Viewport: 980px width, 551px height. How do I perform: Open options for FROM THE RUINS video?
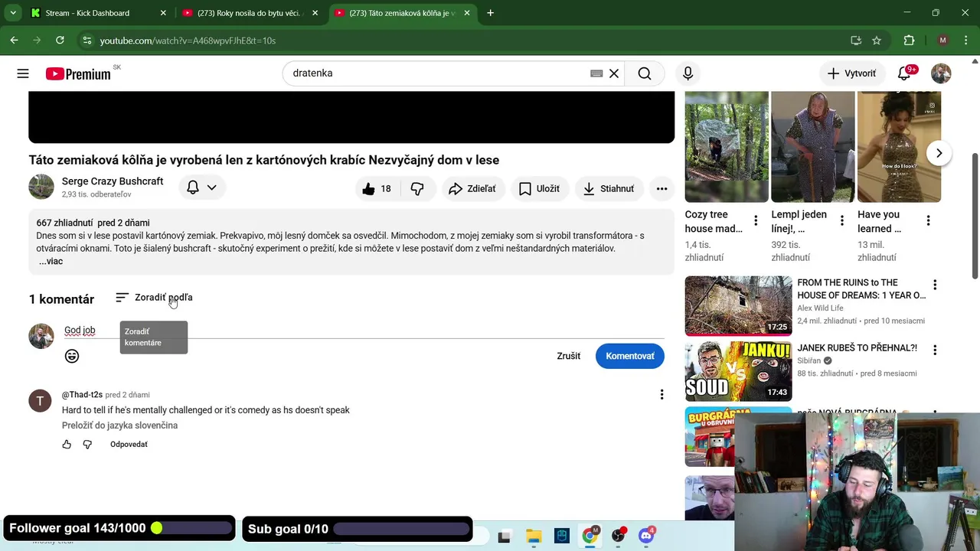pyautogui.click(x=935, y=285)
